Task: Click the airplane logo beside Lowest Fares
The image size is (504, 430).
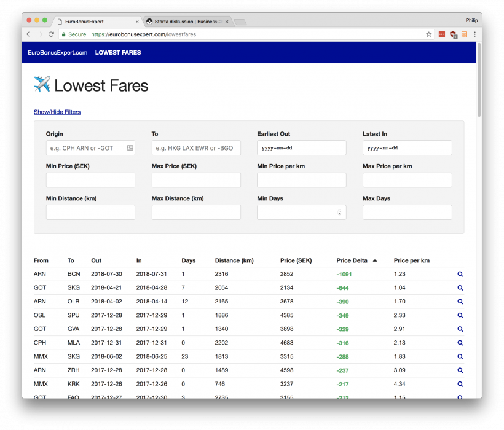Action: pos(42,84)
